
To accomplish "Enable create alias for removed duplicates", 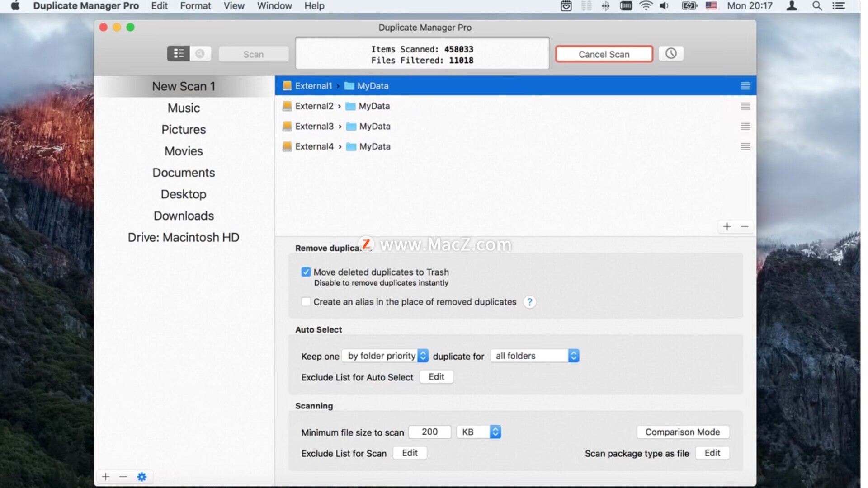I will [306, 302].
